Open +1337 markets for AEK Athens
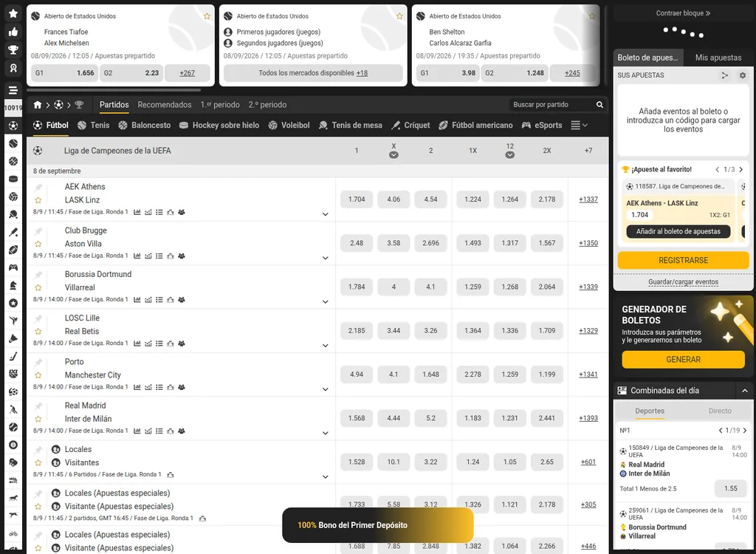The width and height of the screenshot is (756, 554). pos(588,199)
